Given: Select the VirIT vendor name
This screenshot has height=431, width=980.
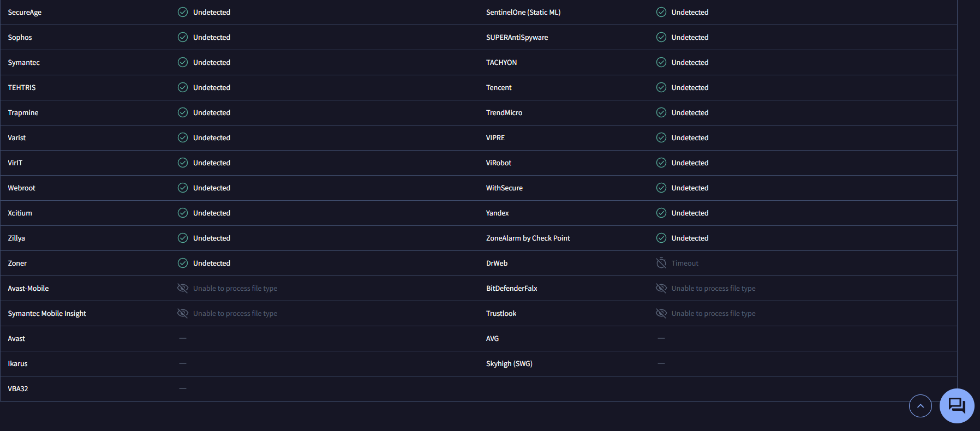Looking at the screenshot, I should 15,163.
